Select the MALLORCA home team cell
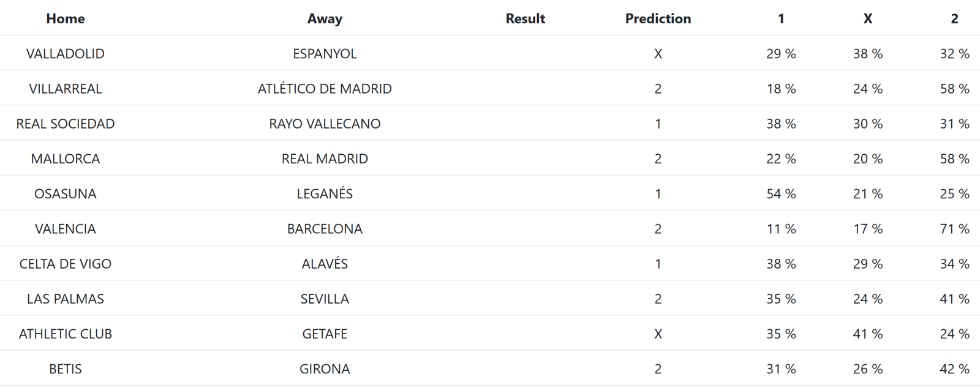The height and width of the screenshot is (388, 980). click(66, 159)
